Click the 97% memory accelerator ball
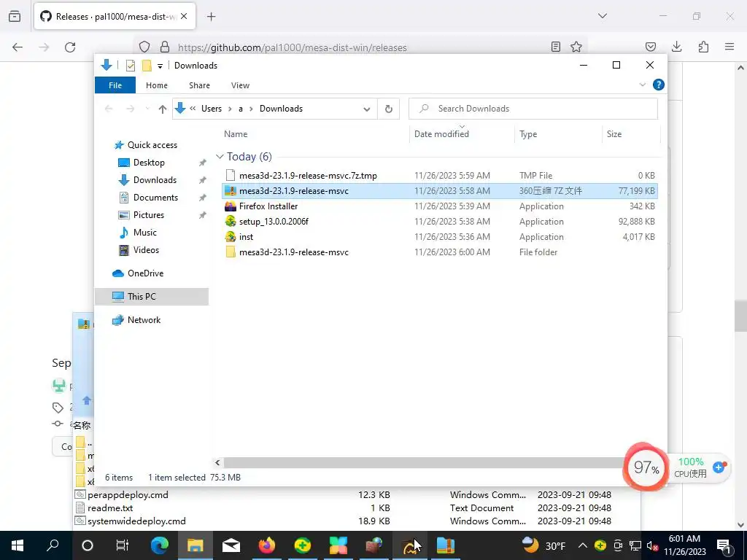Viewport: 747px width, 560px height. (x=646, y=467)
